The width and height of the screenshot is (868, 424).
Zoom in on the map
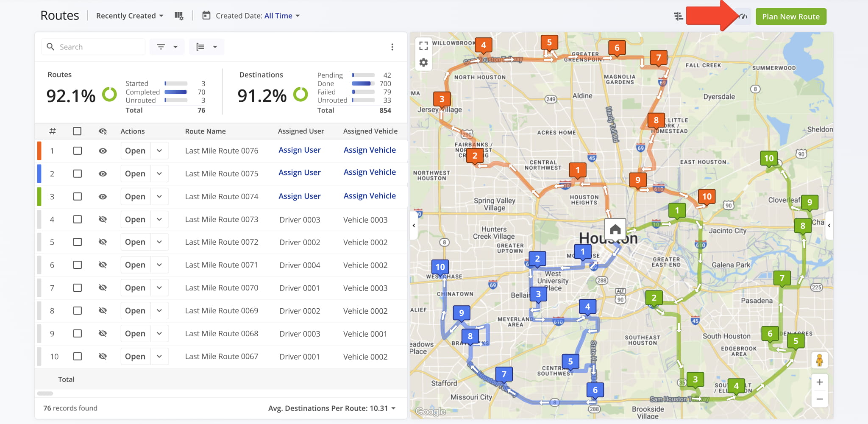point(819,382)
